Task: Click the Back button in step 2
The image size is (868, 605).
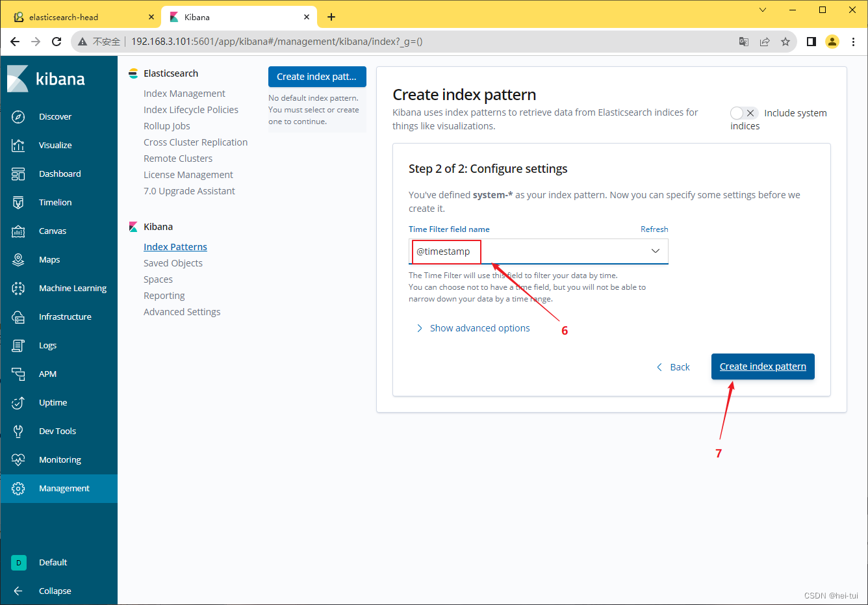Action: pyautogui.click(x=673, y=367)
